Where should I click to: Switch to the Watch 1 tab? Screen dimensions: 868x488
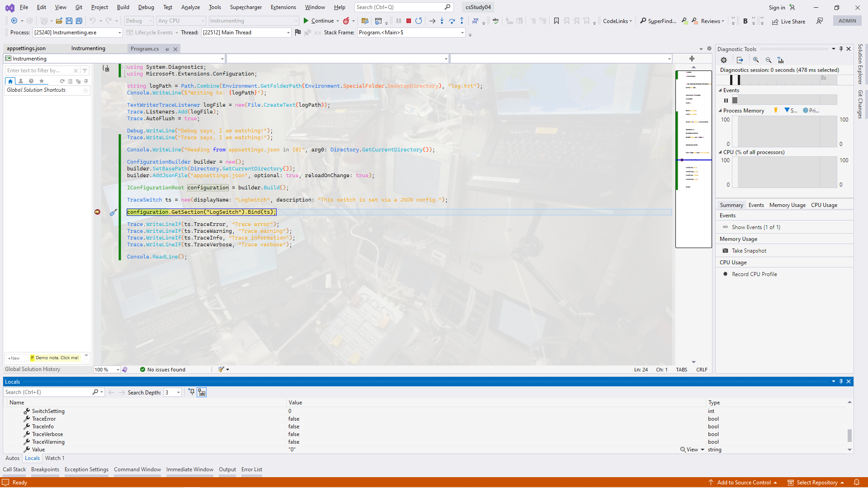[x=55, y=458]
